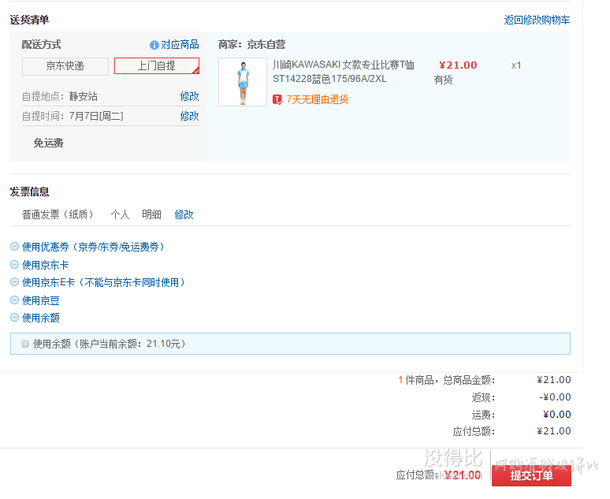Click 修改 next to 自提地点 静安站
Screen dimensions: 610x499
pos(189,96)
